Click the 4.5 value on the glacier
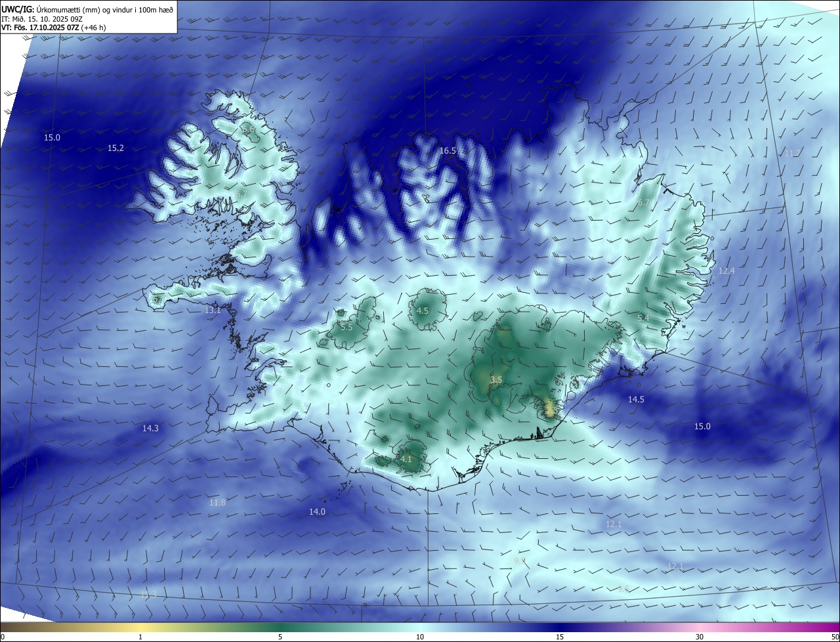Image resolution: width=840 pixels, height=642 pixels. click(x=423, y=311)
